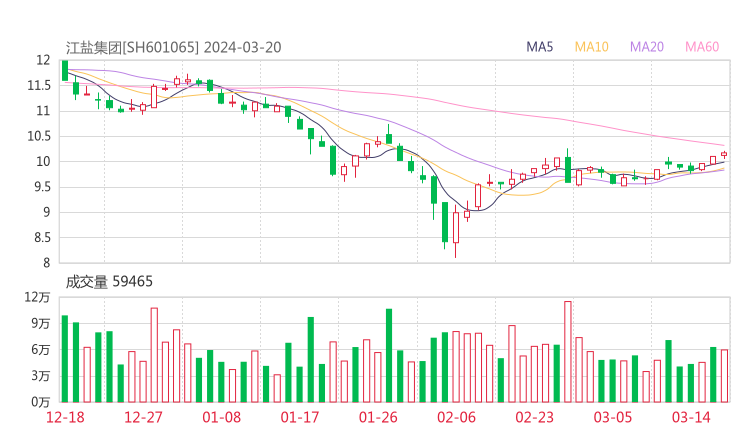Click the 02-06 date axis label
Image resolution: width=740 pixels, height=440 pixels.
point(456,417)
